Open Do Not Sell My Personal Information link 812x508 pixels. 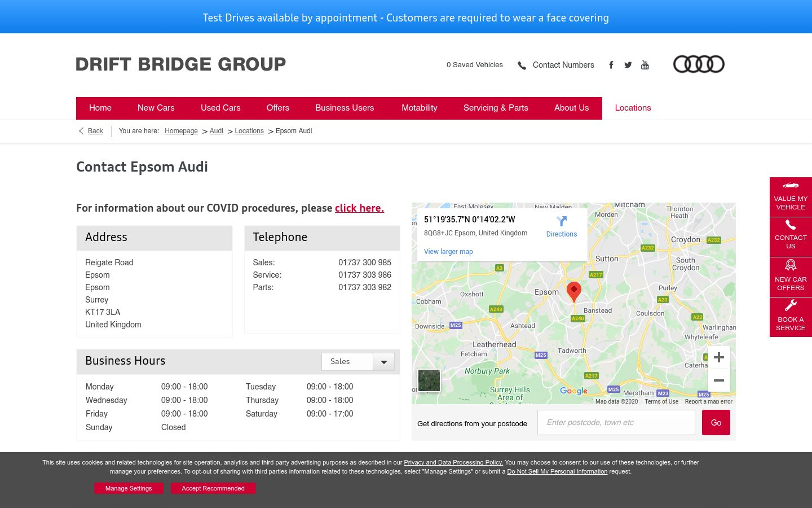557,471
